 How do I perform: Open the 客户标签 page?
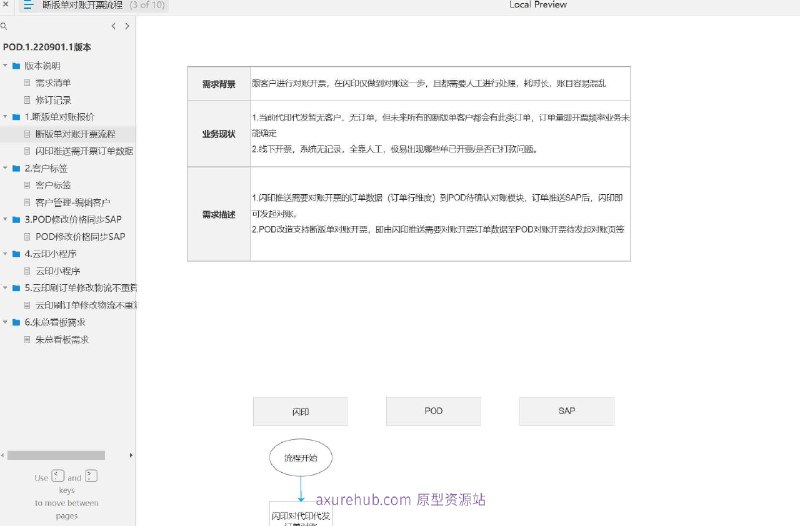tap(53, 185)
